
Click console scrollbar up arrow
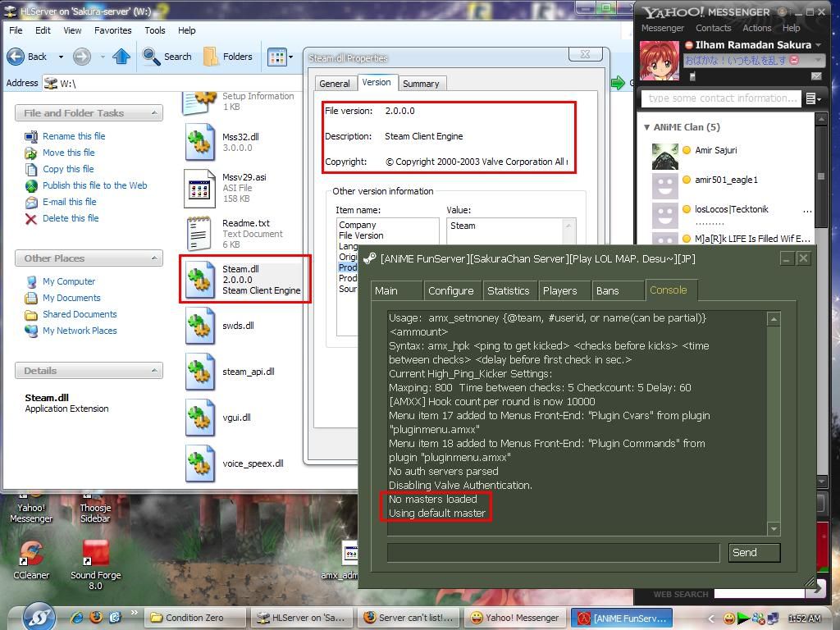click(x=773, y=319)
